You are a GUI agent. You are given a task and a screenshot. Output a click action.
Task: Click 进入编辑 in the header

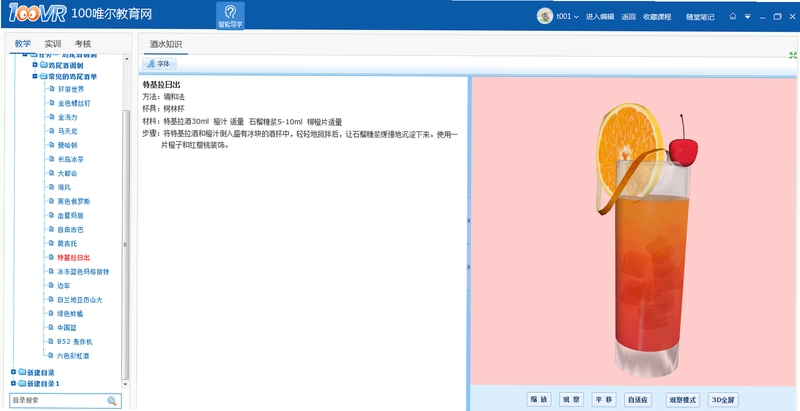tap(600, 17)
